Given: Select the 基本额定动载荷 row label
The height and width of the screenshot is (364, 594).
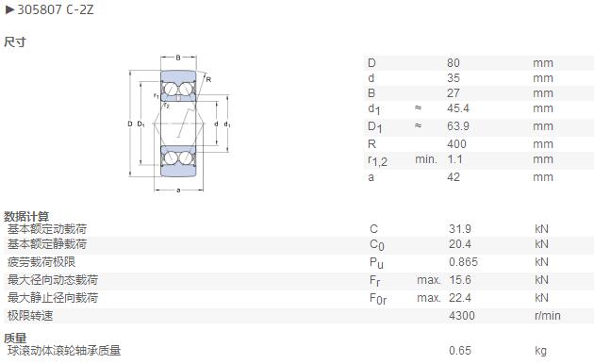Looking at the screenshot, I should coord(47,229).
